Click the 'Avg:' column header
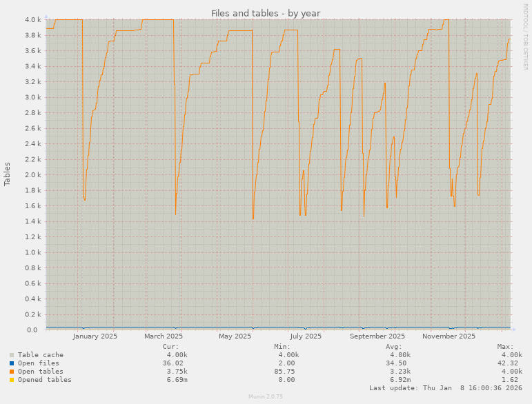 393,346
